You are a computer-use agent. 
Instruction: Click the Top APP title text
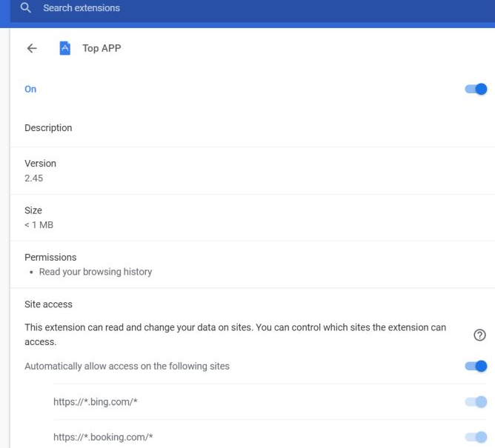click(102, 48)
